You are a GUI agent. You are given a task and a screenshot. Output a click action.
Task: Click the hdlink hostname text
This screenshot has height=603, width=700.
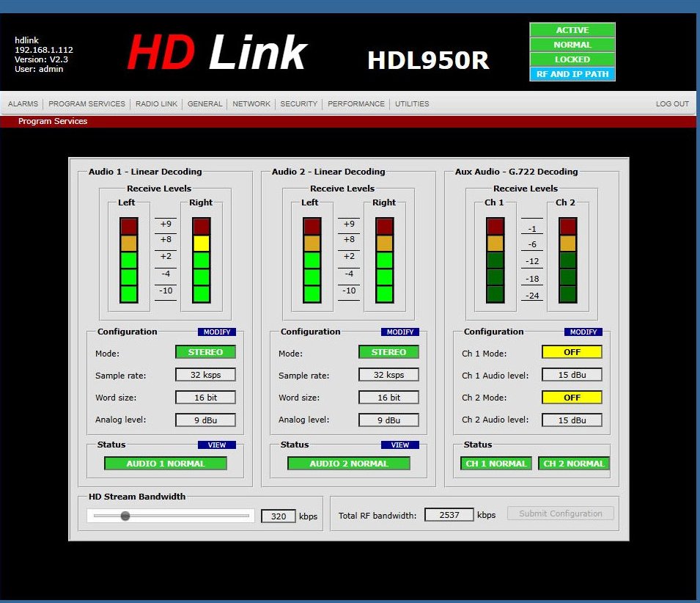tap(27, 40)
